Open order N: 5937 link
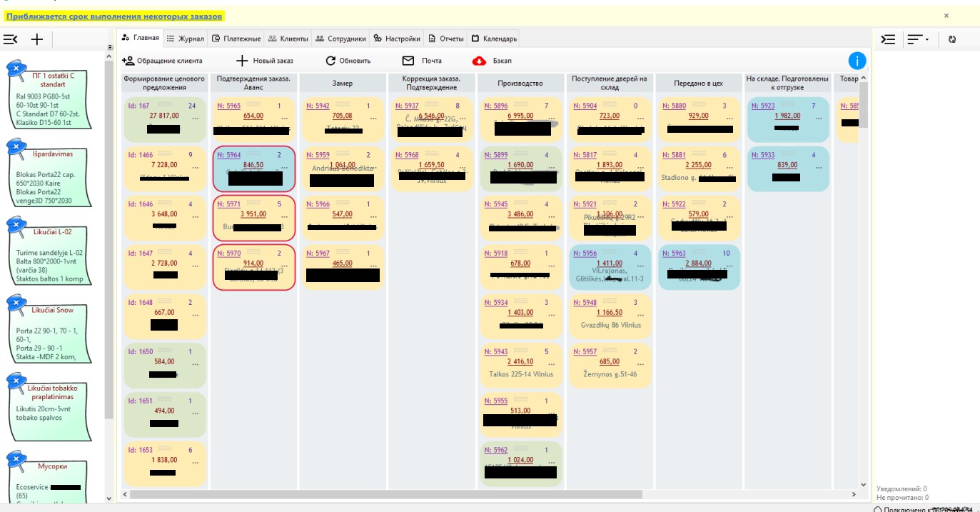 [407, 106]
